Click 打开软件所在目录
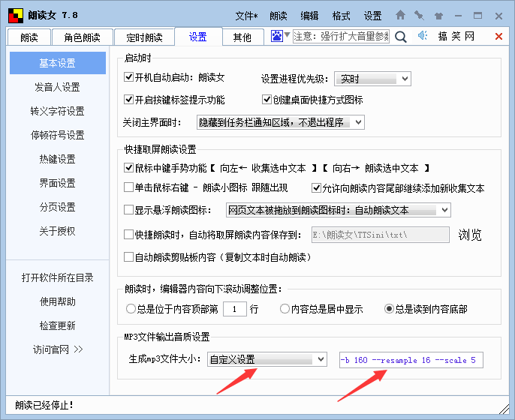515x420 pixels. coord(58,277)
